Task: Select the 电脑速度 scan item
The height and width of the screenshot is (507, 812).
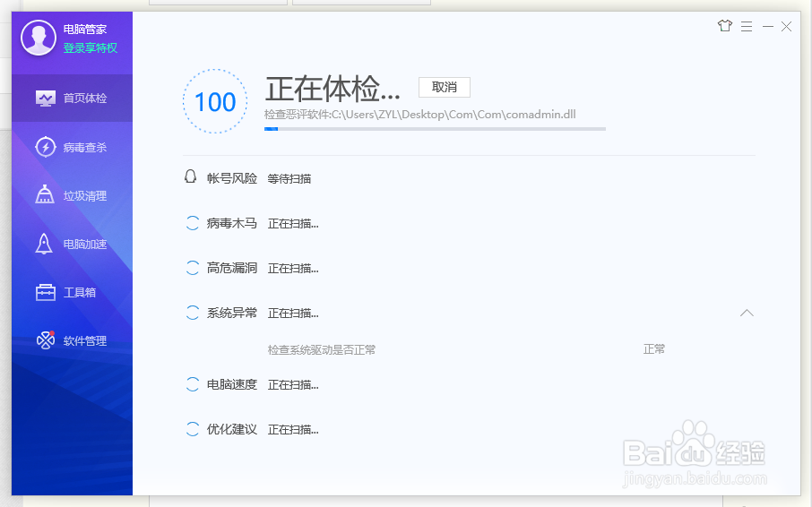Action: [232, 384]
